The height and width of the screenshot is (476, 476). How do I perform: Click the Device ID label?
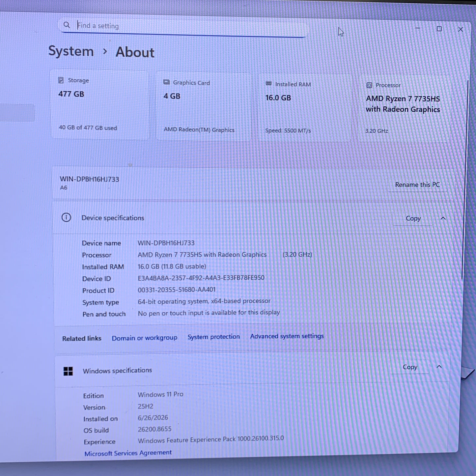pos(97,279)
